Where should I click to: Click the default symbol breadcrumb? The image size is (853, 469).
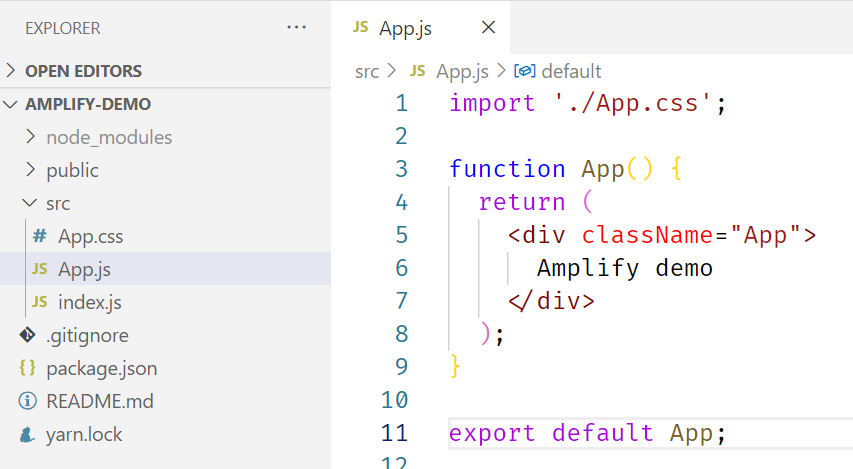571,71
